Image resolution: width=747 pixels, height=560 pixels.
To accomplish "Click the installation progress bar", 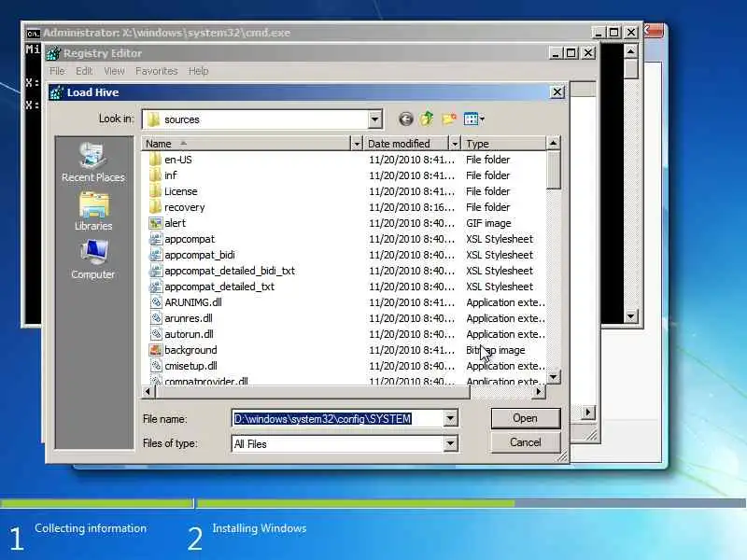I will [x=373, y=503].
